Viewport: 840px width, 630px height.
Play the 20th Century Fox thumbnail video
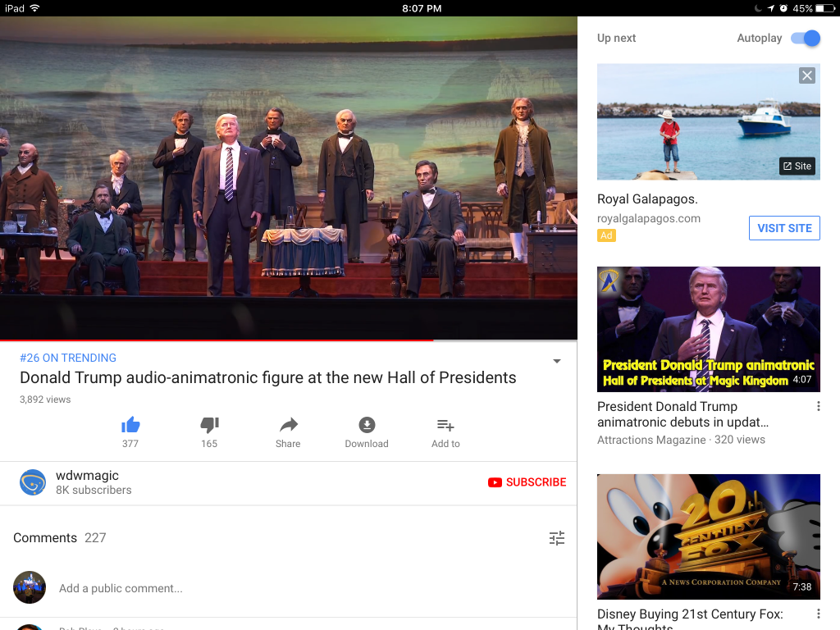point(709,536)
